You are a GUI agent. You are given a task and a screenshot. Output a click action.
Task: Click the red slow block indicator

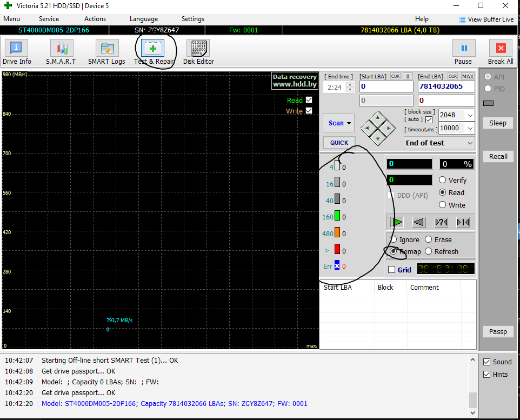pyautogui.click(x=337, y=249)
